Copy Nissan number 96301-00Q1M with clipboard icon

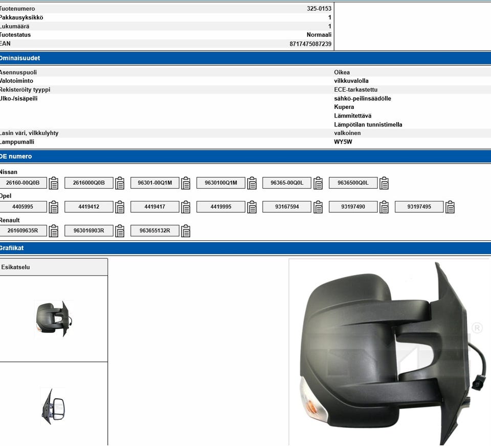(186, 183)
